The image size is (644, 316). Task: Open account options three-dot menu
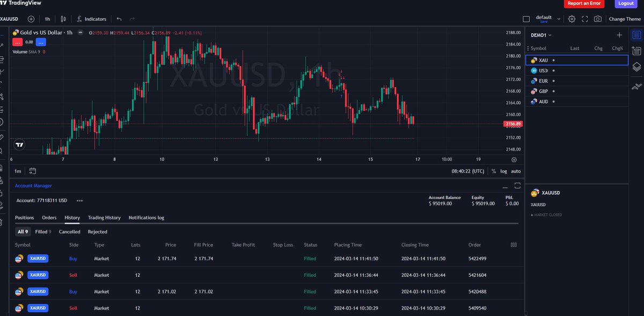pyautogui.click(x=80, y=200)
